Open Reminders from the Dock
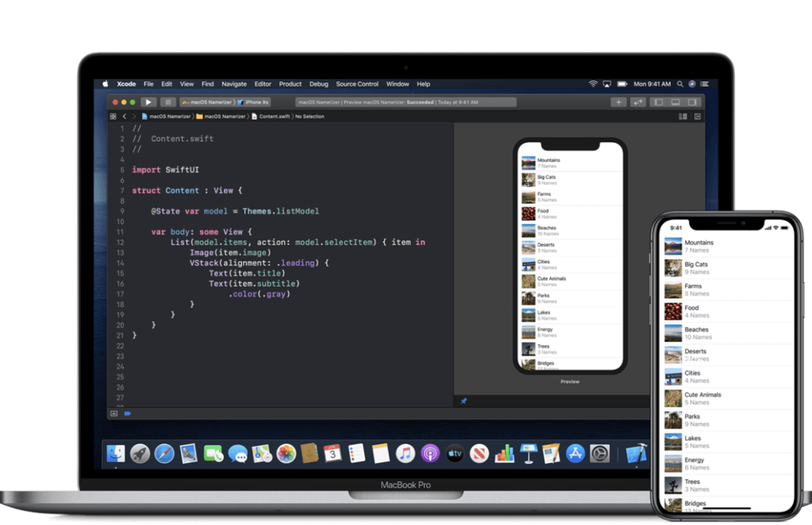Image resolution: width=812 pixels, height=525 pixels. coord(357,454)
